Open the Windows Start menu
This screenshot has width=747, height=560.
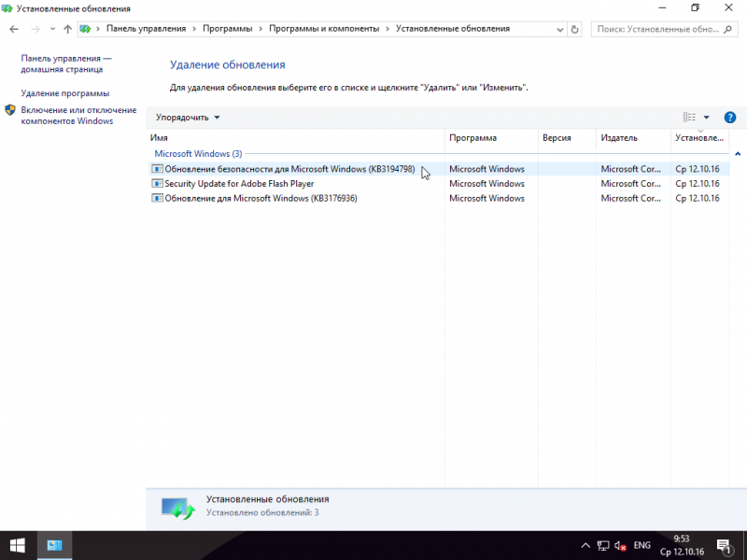tap(18, 546)
